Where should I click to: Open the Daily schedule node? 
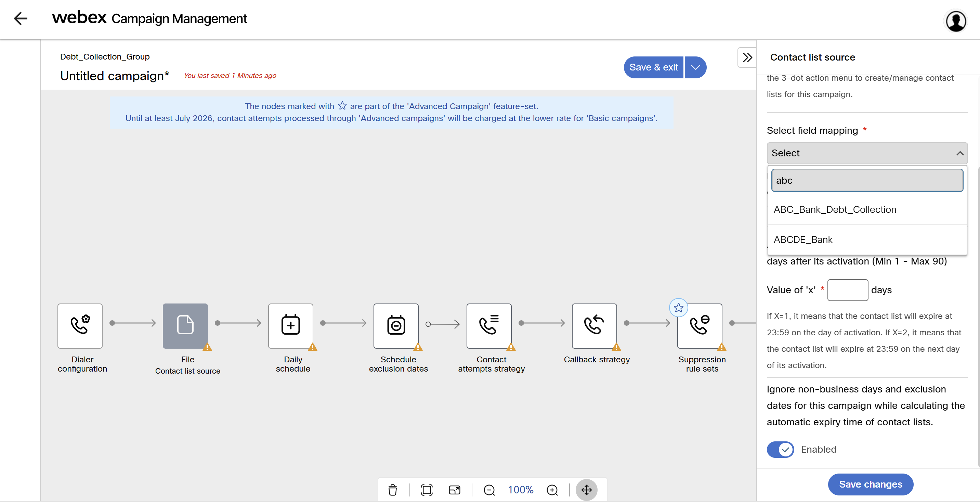[x=291, y=325]
